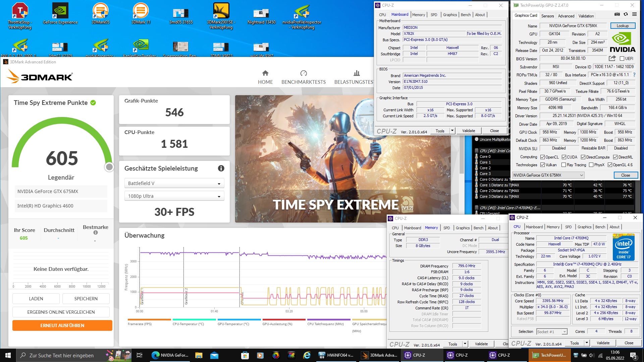Toggle OpenGL 4.6 checkbox in GPU-Z
Image resolution: width=644 pixels, height=362 pixels.
[610, 165]
